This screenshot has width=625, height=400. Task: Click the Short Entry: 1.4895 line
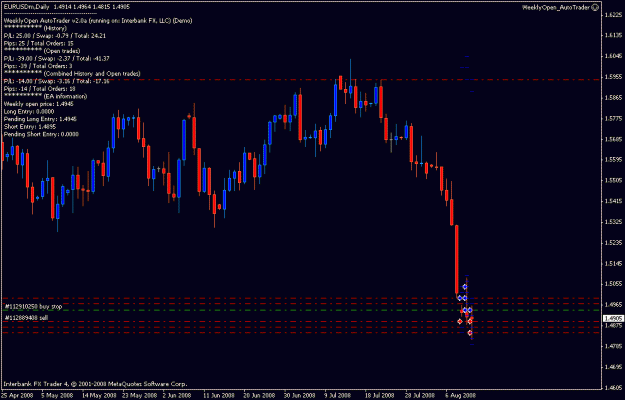[x=29, y=126]
